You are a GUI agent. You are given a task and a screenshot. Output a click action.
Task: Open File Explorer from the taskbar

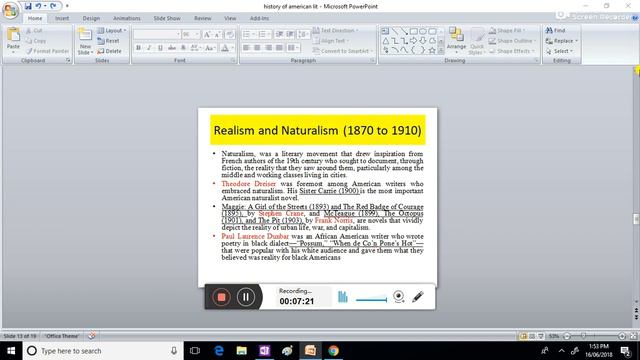click(242, 351)
